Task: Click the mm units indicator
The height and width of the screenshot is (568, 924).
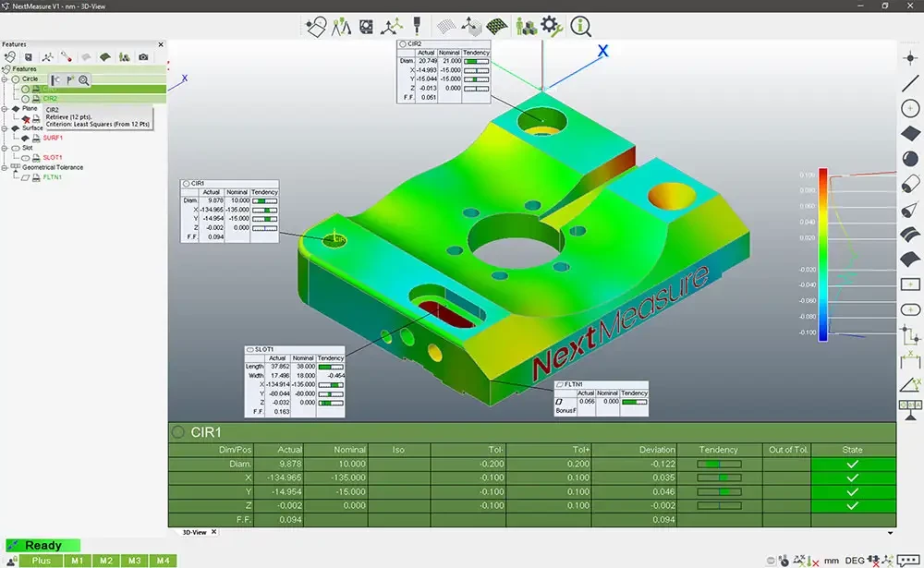Action: 831,561
